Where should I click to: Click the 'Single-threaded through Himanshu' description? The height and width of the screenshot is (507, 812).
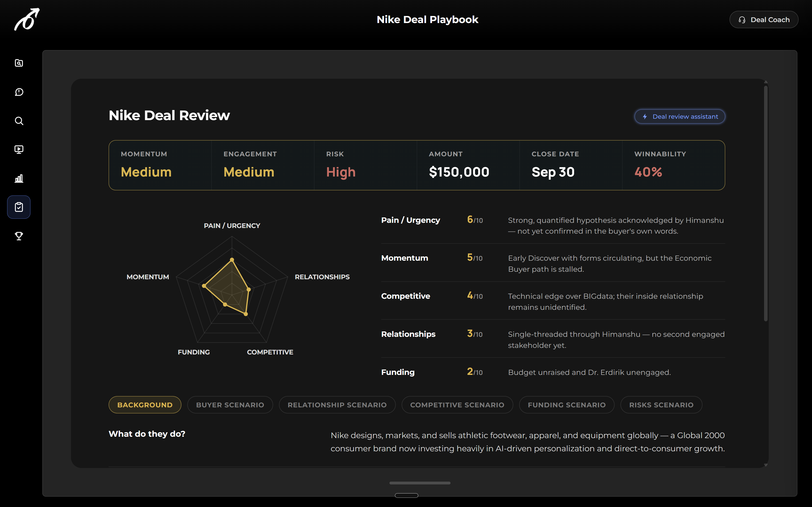click(x=616, y=340)
